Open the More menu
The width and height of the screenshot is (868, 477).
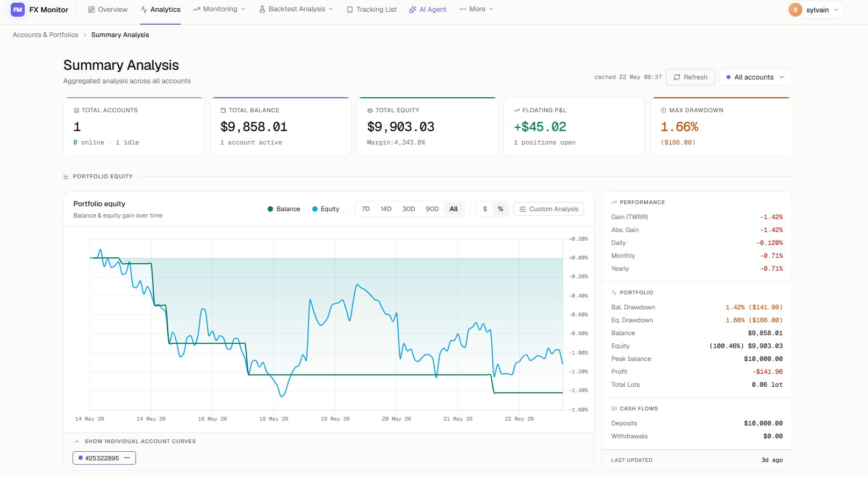476,9
